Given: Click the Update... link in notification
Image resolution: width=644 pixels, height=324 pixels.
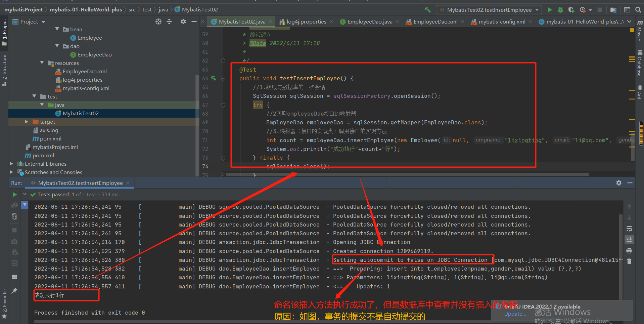Looking at the screenshot, I should tap(515, 314).
